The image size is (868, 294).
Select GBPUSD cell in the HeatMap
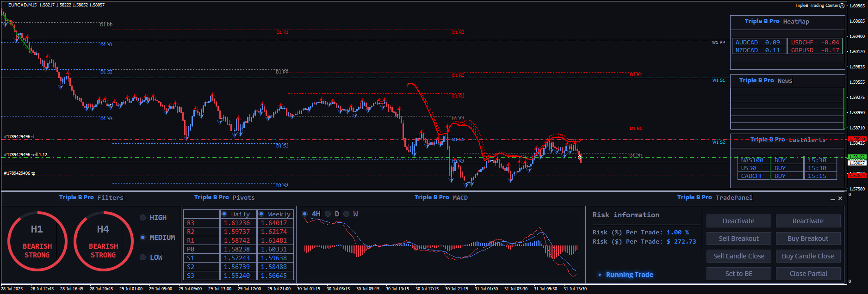click(814, 50)
